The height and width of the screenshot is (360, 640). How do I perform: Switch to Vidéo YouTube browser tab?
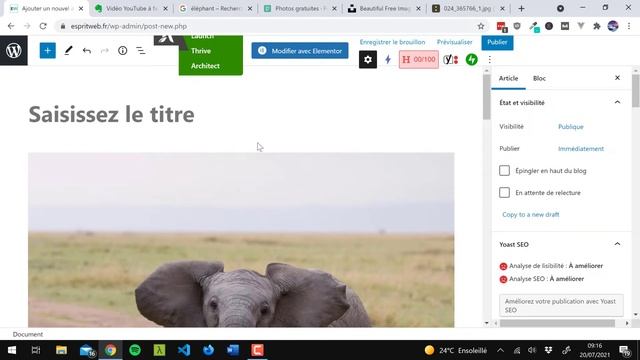[x=131, y=9]
